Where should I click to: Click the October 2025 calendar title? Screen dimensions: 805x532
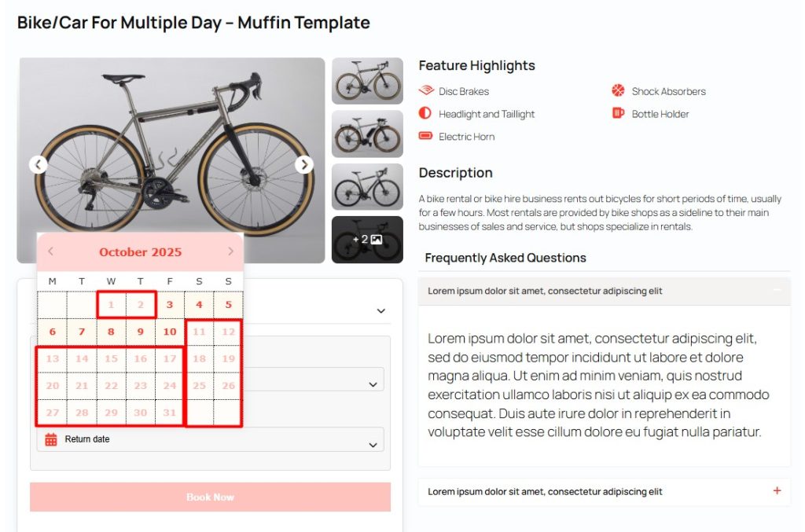coord(140,251)
